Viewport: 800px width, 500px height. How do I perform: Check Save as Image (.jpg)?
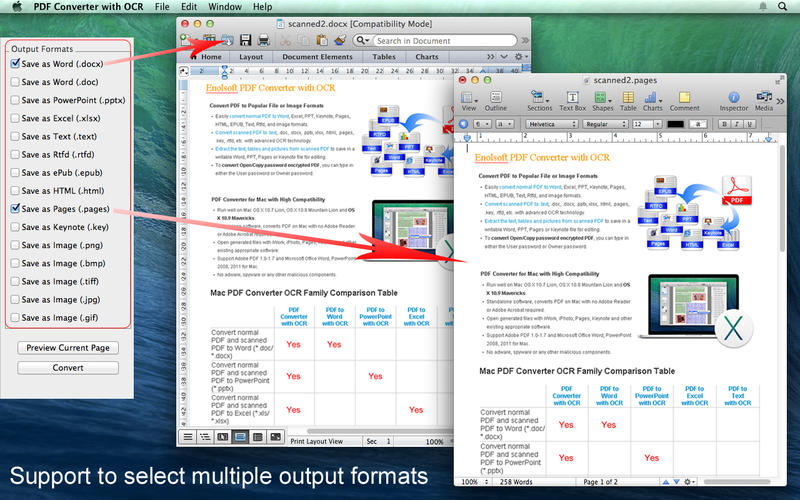click(x=15, y=299)
